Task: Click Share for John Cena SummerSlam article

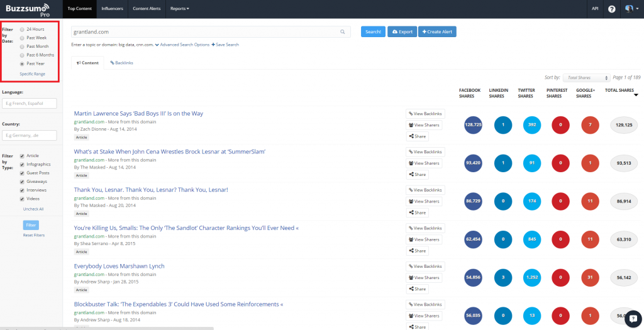Action: [418, 175]
